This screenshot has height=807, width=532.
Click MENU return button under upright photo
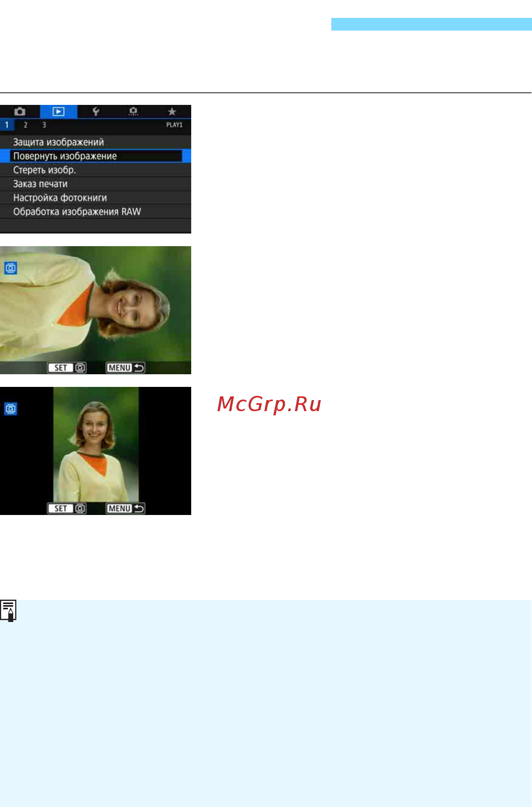[125, 509]
